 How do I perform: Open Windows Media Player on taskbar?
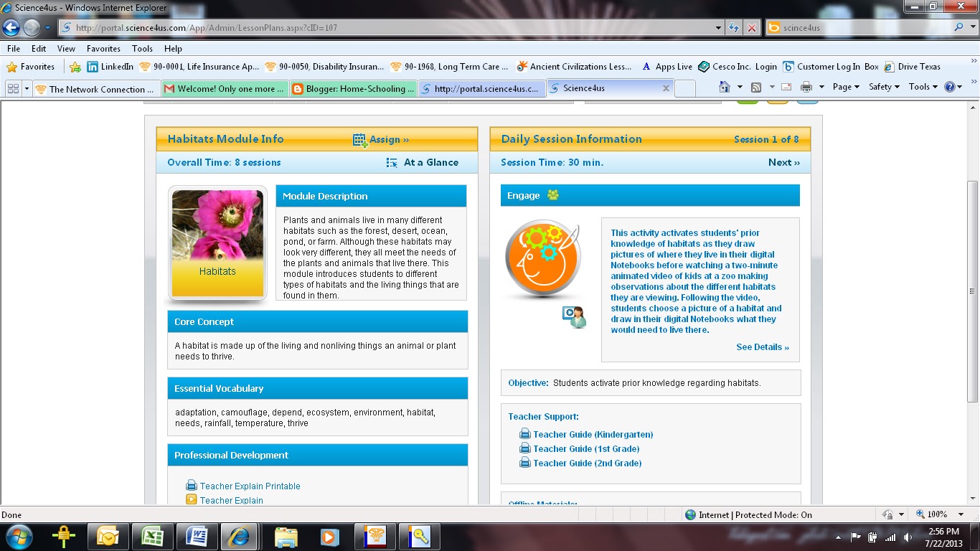(x=329, y=537)
